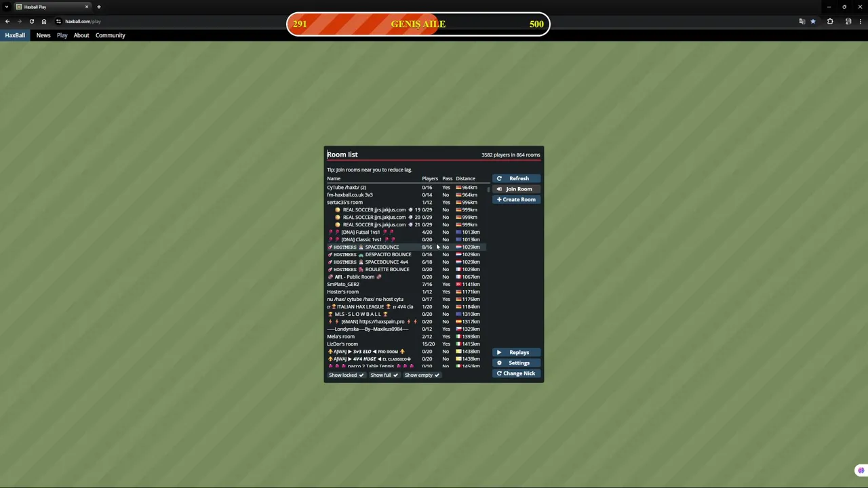Click the 3582 players in 864 rooms text
868x488 pixels.
coord(511,155)
